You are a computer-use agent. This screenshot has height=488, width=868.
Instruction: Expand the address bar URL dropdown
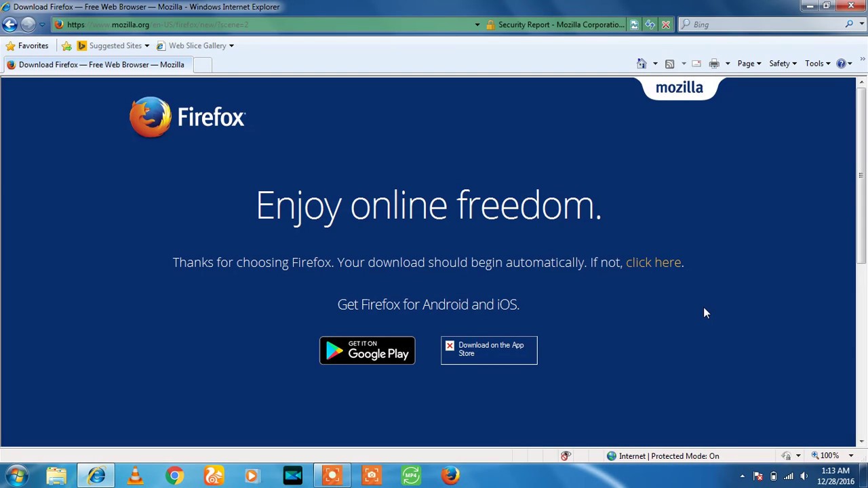coord(477,24)
